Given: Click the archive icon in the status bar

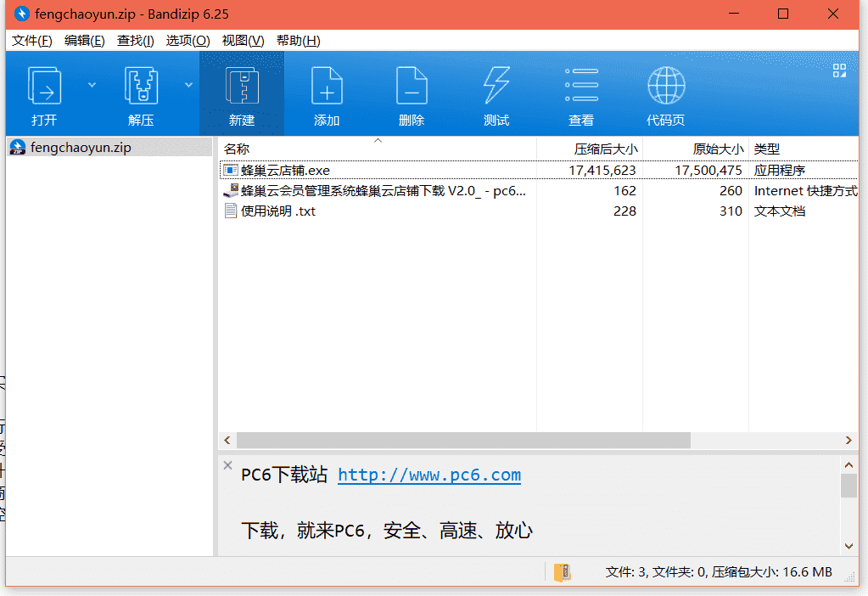Looking at the screenshot, I should 562,572.
